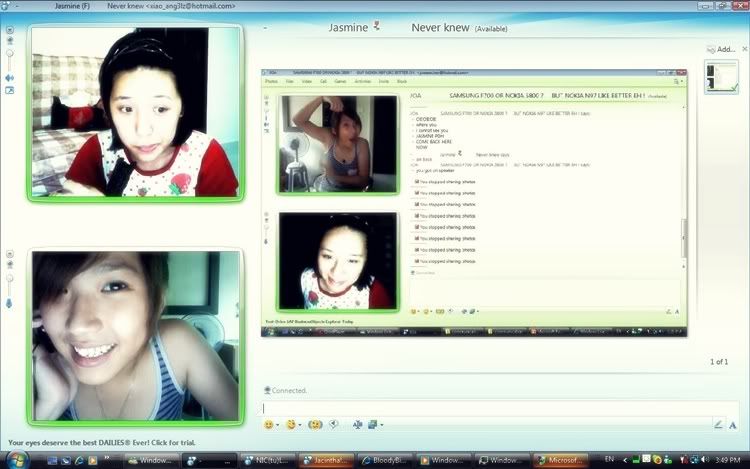
Task: Click the DAILIES ad trial link
Action: pos(102,443)
